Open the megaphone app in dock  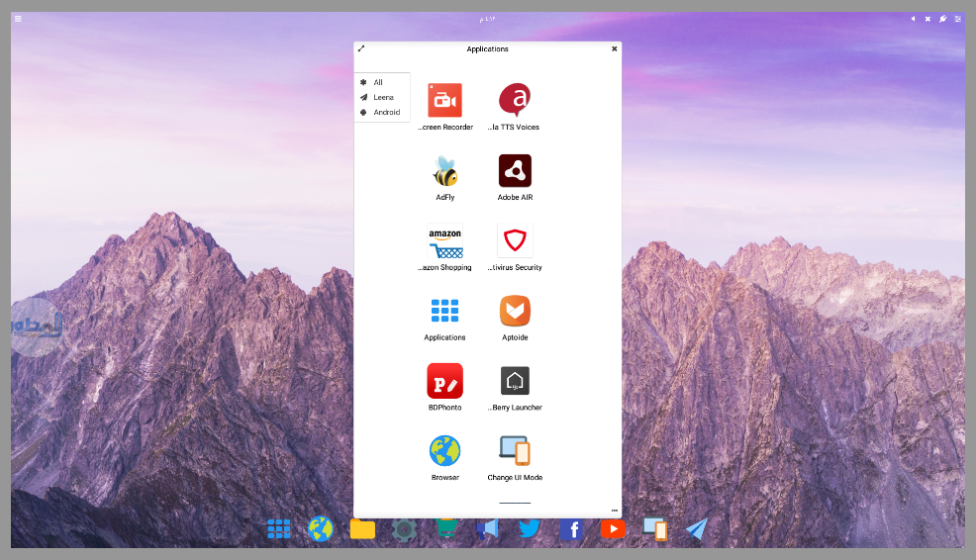[x=488, y=529]
